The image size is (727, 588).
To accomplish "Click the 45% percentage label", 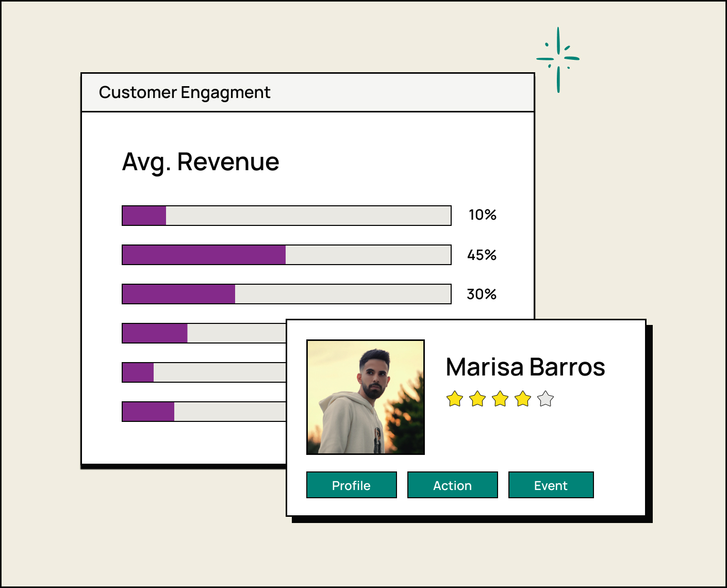I will point(482,255).
